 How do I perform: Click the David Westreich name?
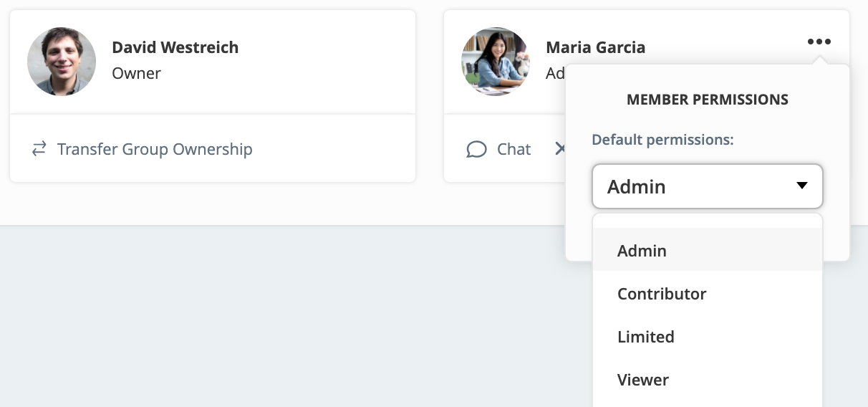(x=175, y=47)
